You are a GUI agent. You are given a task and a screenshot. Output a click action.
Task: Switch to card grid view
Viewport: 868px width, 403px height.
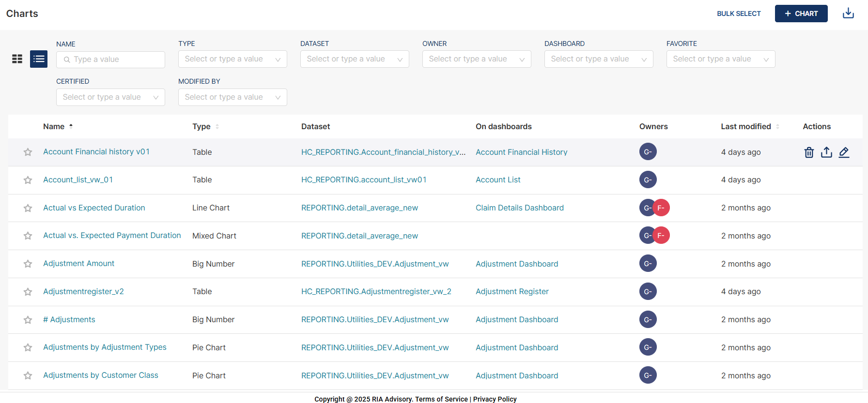coord(17,59)
